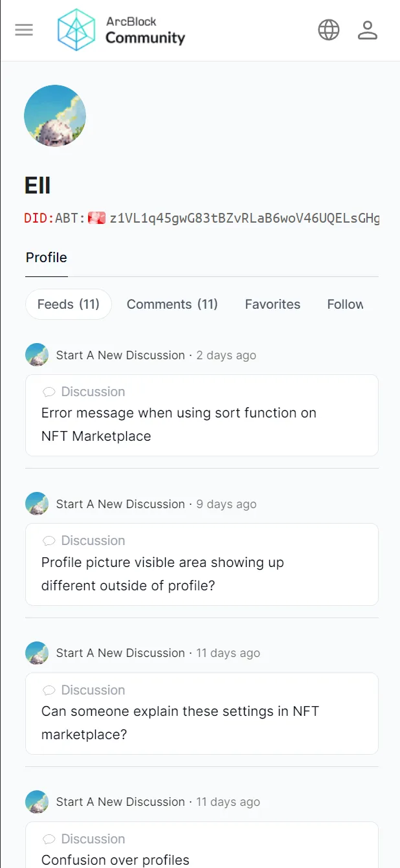The height and width of the screenshot is (868, 400).
Task: Open the Favorites tab
Action: tap(272, 304)
